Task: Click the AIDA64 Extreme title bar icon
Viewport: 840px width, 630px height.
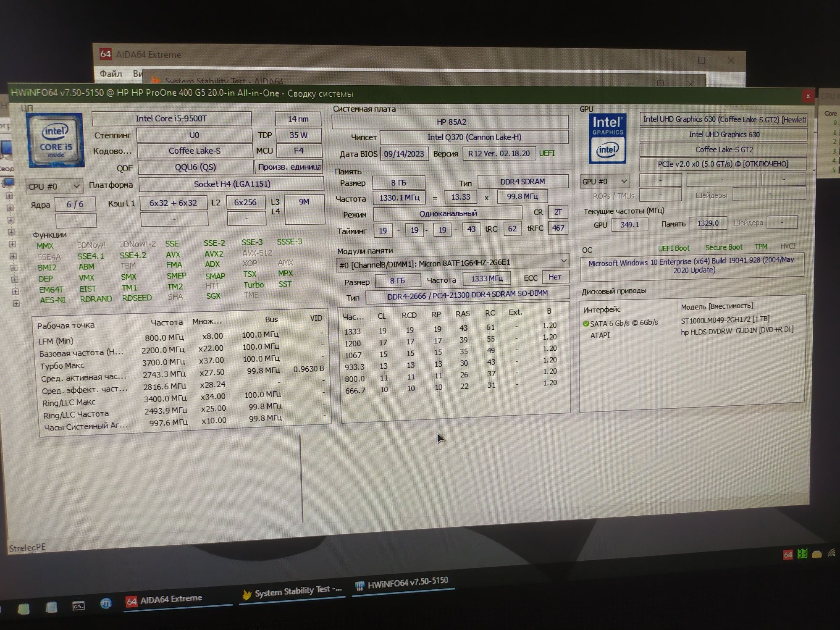Action: (105, 54)
